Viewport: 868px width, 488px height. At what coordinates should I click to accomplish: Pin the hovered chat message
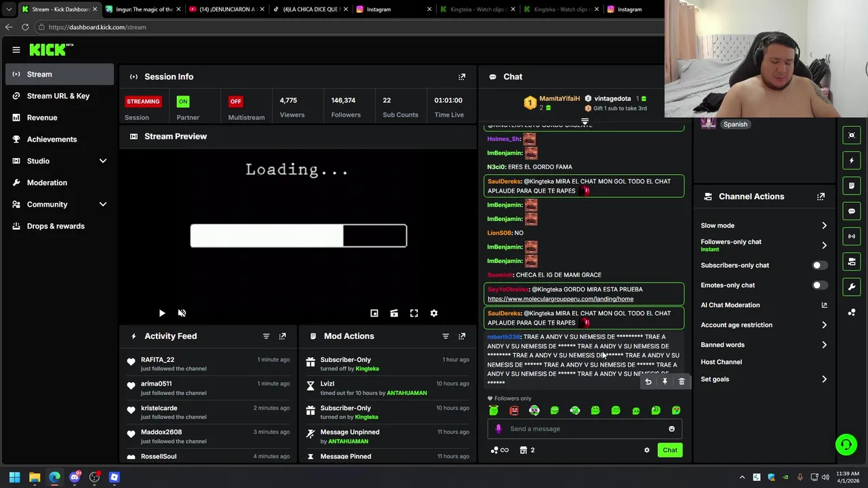click(x=665, y=382)
